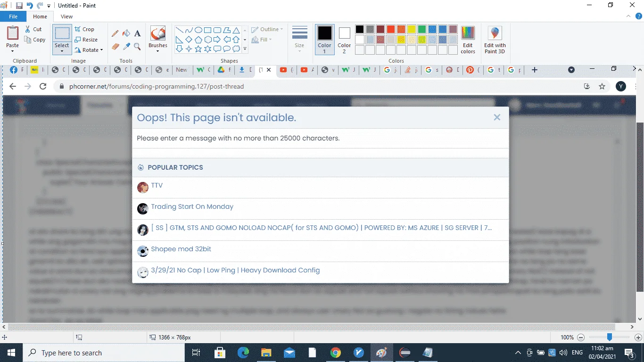Choose the five-point star shape
This screenshot has width=644, height=362.
198,49
